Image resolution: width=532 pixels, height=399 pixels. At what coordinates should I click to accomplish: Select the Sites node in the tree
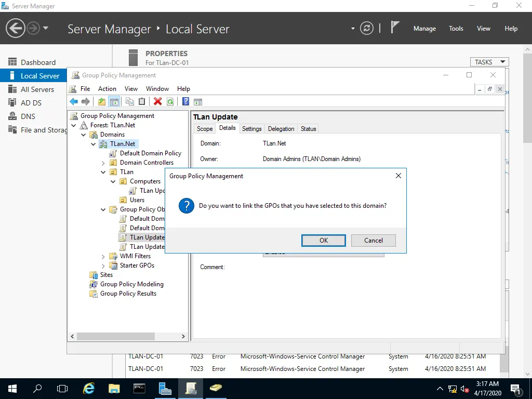click(106, 275)
